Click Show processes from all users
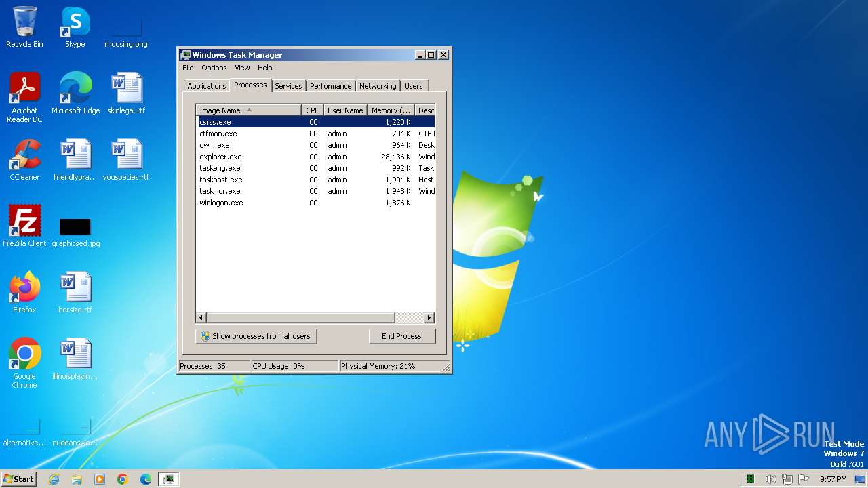The height and width of the screenshot is (488, 868). click(256, 336)
